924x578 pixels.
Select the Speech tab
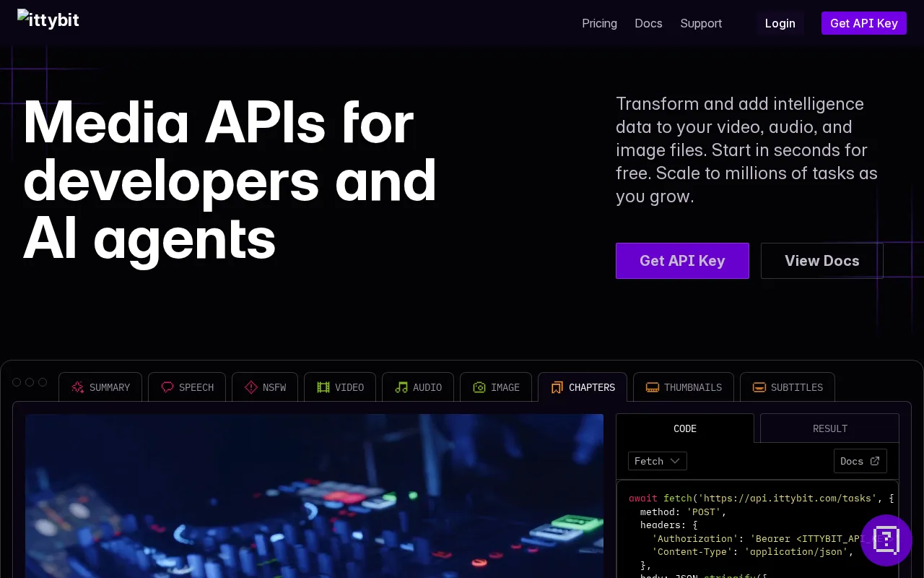coord(187,387)
